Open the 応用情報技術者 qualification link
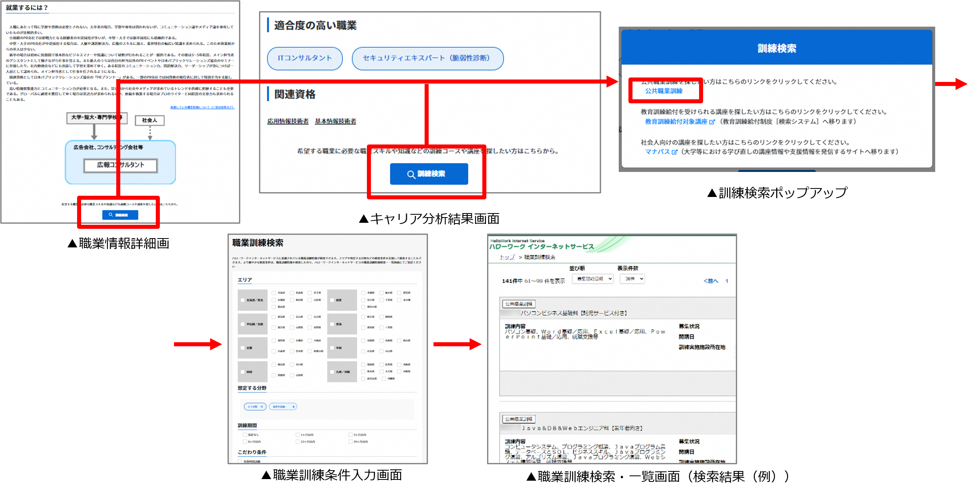980x494 pixels. (287, 121)
